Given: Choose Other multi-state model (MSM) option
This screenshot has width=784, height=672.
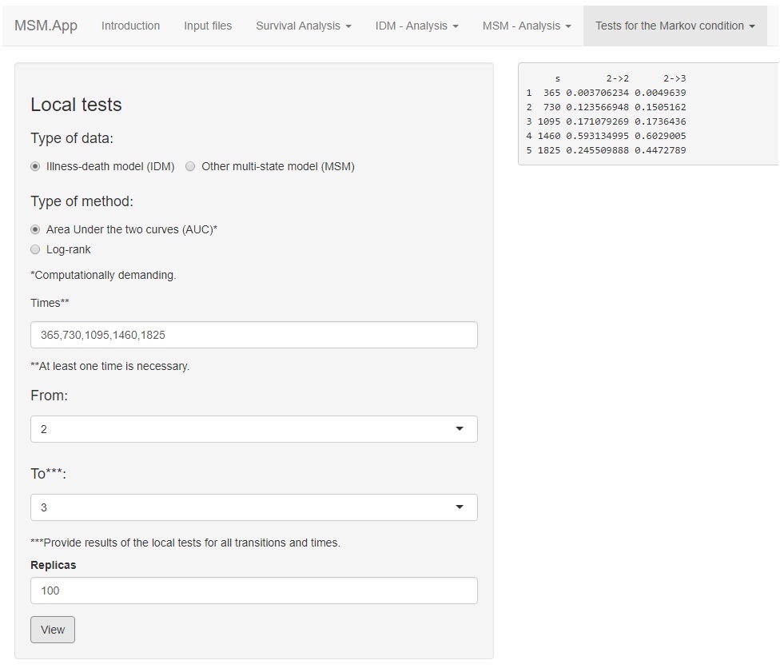Looking at the screenshot, I should pyautogui.click(x=190, y=167).
